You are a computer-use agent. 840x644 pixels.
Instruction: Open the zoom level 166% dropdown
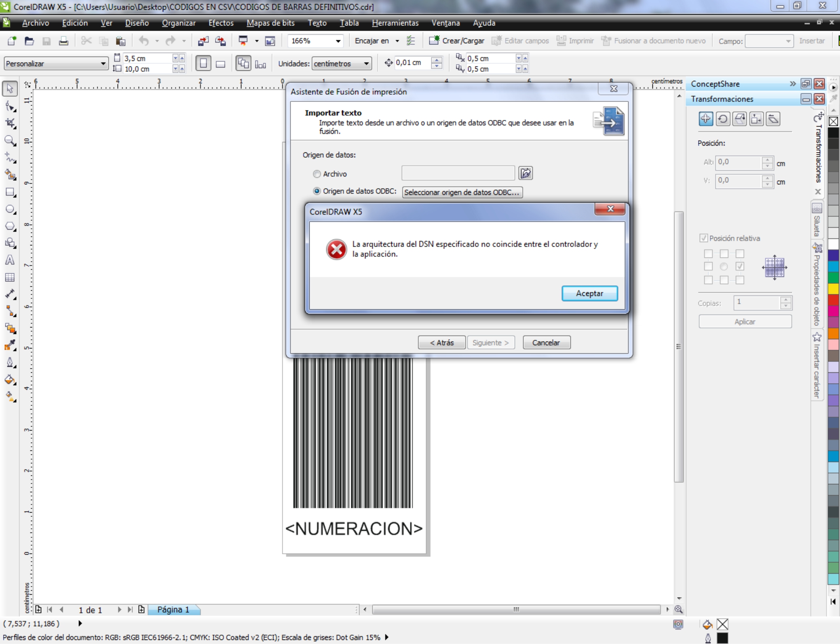(338, 41)
